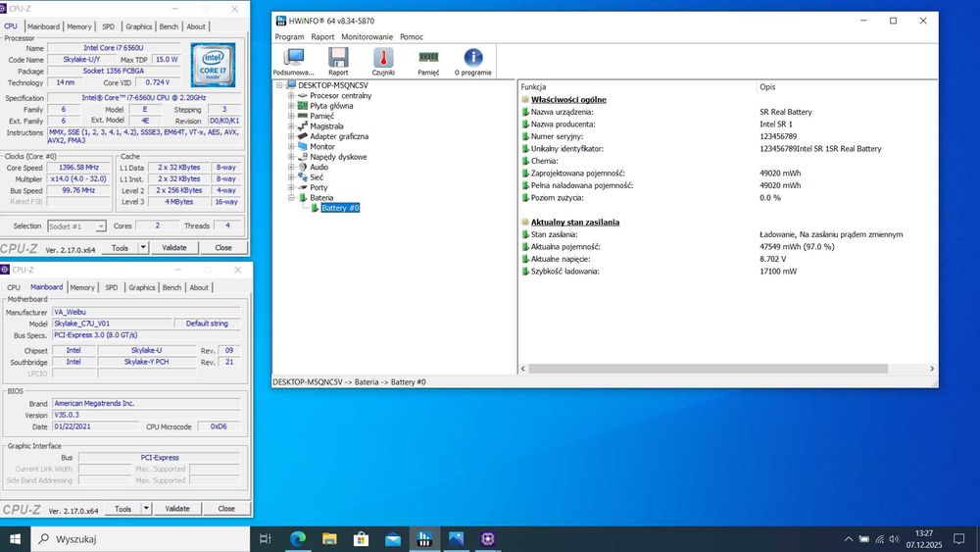Select Battery #0 in the tree
Screen dimensions: 980x552
point(340,208)
